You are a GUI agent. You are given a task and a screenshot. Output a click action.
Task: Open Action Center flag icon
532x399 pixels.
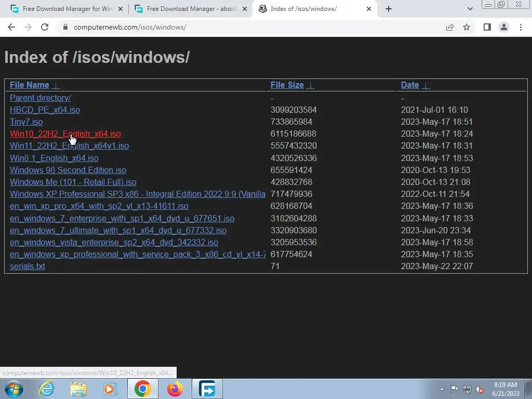(x=454, y=389)
